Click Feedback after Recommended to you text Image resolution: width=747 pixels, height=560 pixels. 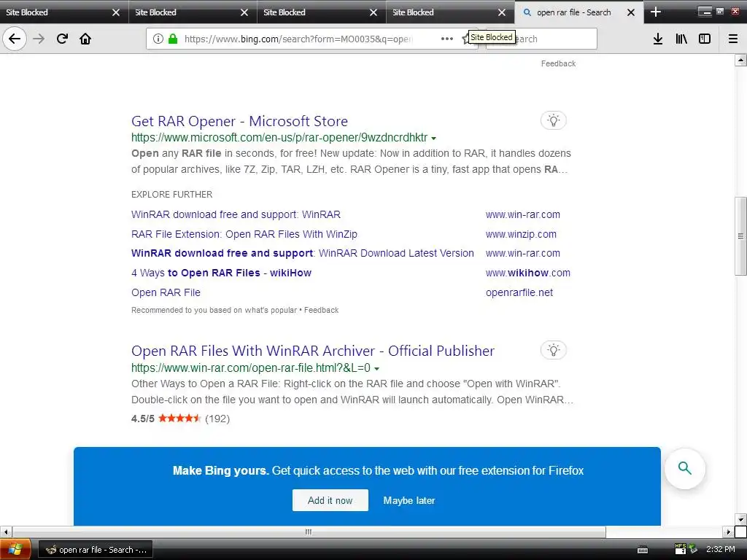tap(322, 310)
